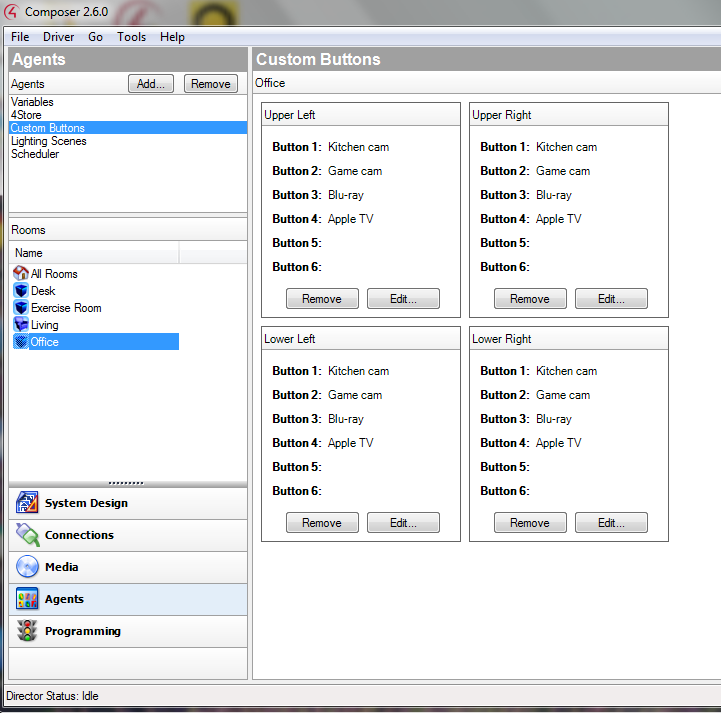Viewport: 721px width, 713px height.
Task: Click the Exercise Room icon
Action: coord(21,308)
